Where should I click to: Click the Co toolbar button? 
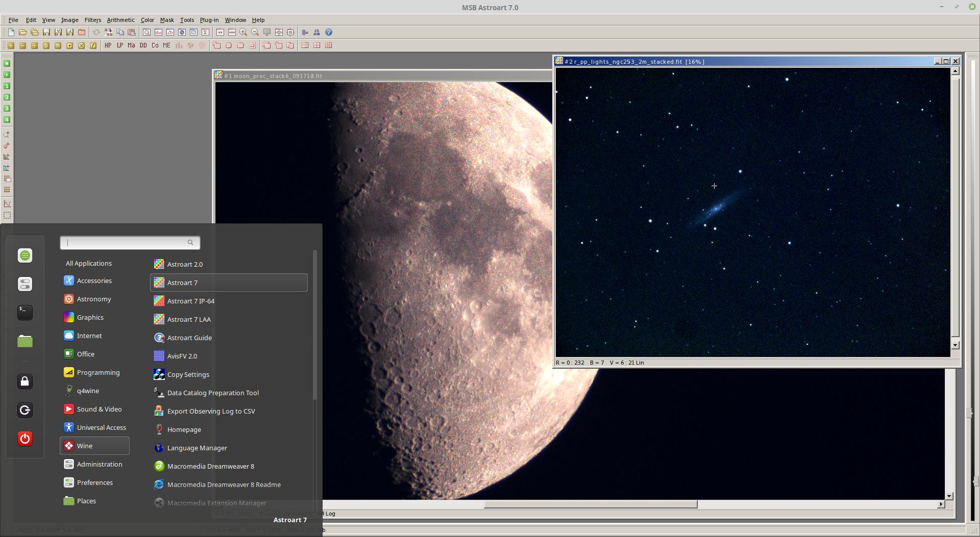coord(155,45)
